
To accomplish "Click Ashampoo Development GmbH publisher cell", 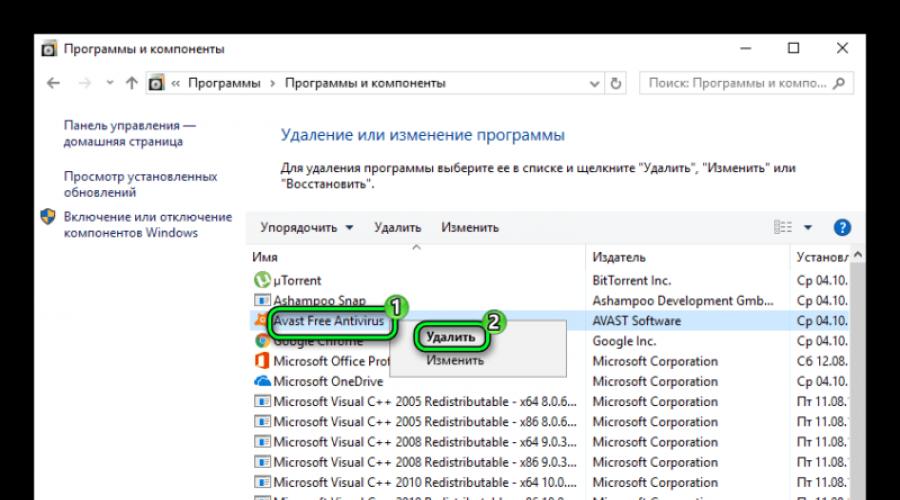I will coord(682,301).
